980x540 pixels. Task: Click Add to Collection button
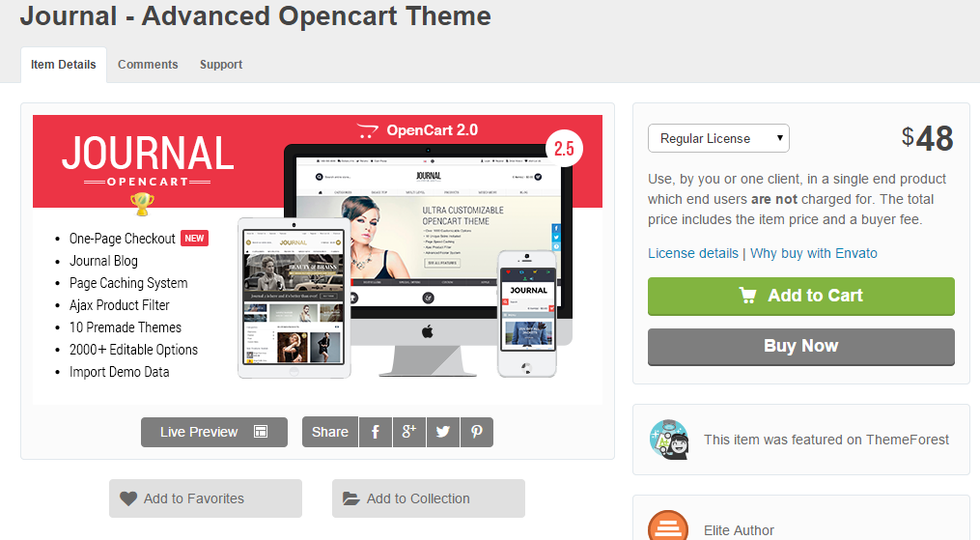pos(428,498)
